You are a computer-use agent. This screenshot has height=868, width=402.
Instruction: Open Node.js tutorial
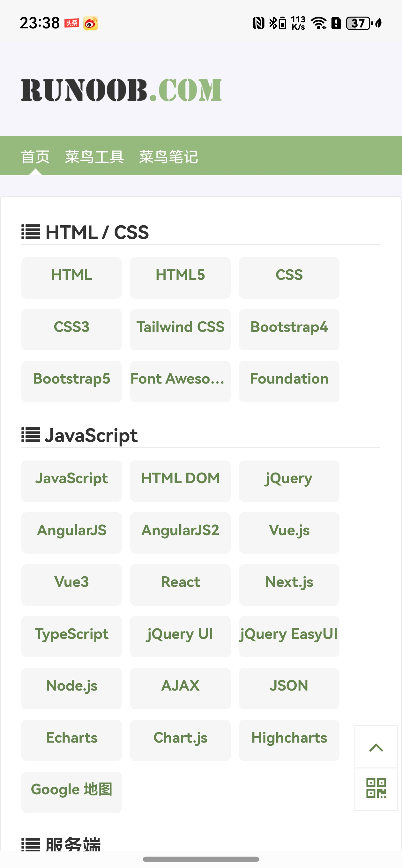pos(71,689)
